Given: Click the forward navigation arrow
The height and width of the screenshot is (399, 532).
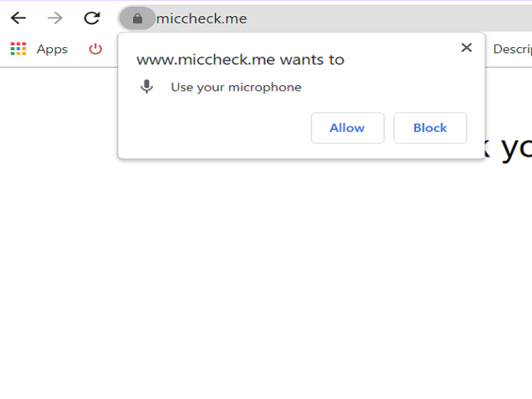Looking at the screenshot, I should click(x=55, y=19).
